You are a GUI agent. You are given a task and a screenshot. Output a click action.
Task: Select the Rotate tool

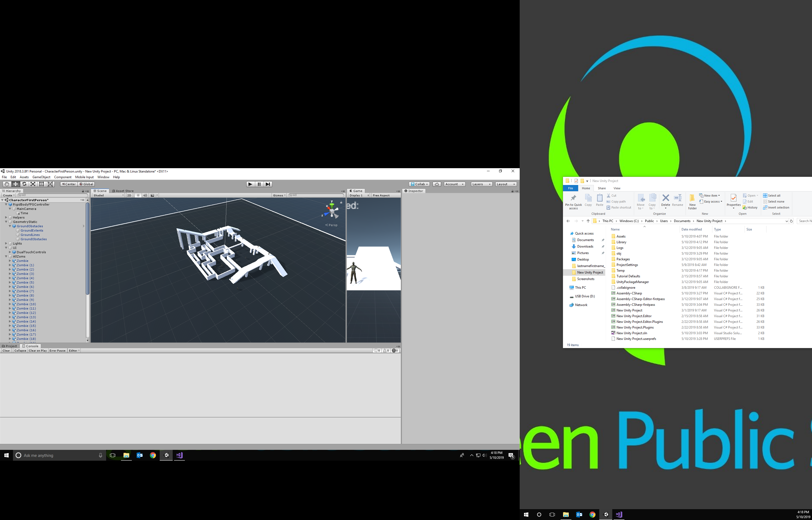[24, 184]
